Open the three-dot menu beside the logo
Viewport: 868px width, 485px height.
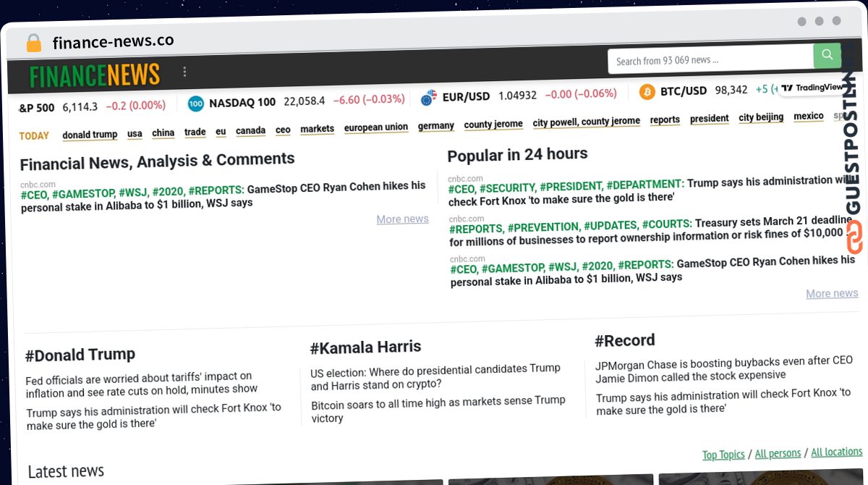(184, 72)
